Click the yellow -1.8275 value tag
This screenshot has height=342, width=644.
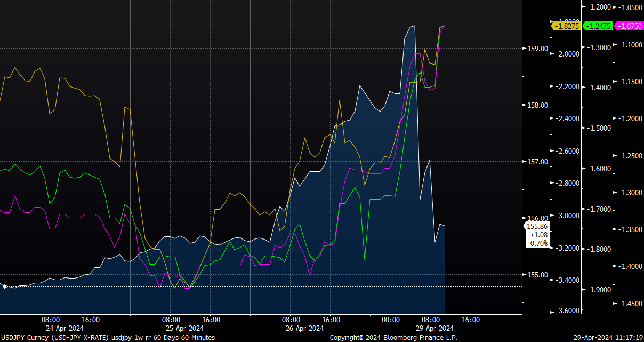pos(566,26)
